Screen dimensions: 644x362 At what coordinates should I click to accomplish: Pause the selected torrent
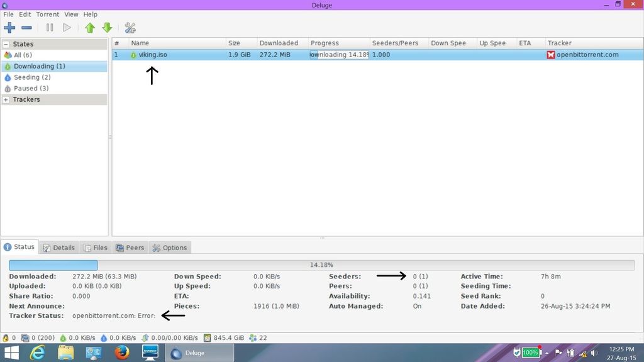50,28
